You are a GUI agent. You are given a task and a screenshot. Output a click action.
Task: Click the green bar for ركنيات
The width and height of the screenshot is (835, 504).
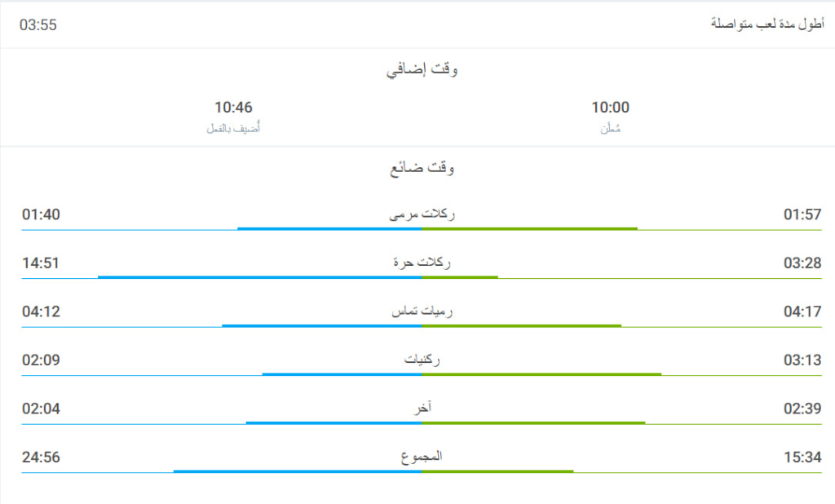541,374
